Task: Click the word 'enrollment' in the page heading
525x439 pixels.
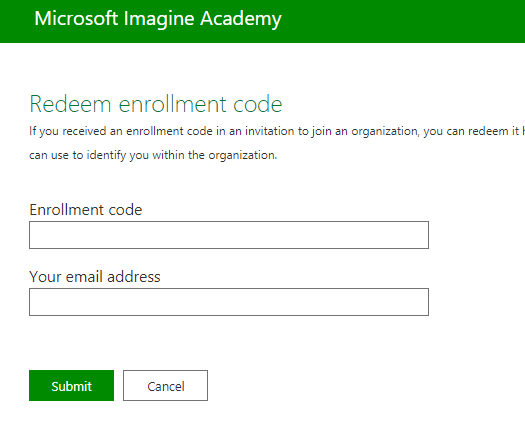Action: click(x=172, y=104)
